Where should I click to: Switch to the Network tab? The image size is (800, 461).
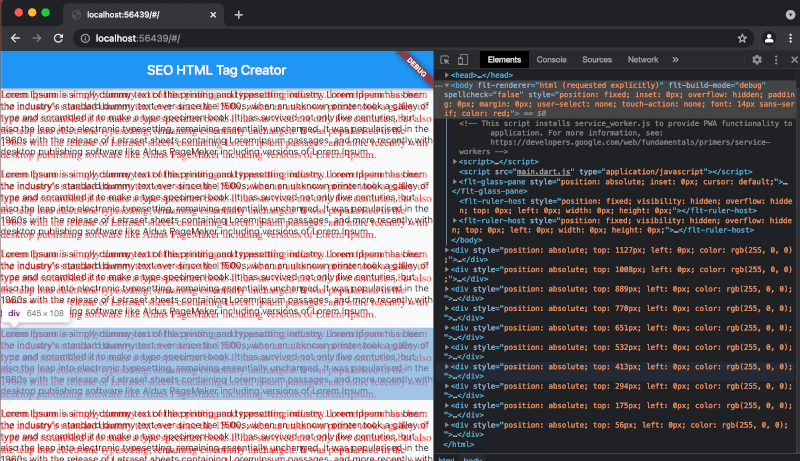pos(643,60)
